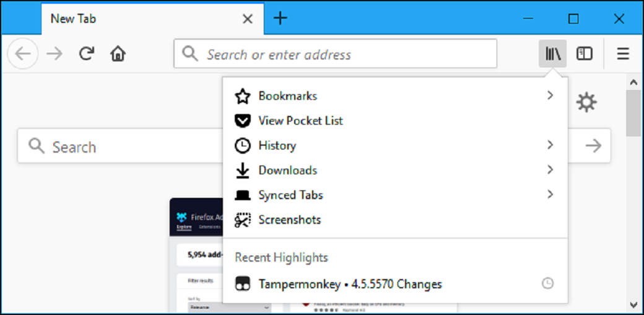The width and height of the screenshot is (644, 315).
Task: Select View Pocket List
Action: (395, 121)
